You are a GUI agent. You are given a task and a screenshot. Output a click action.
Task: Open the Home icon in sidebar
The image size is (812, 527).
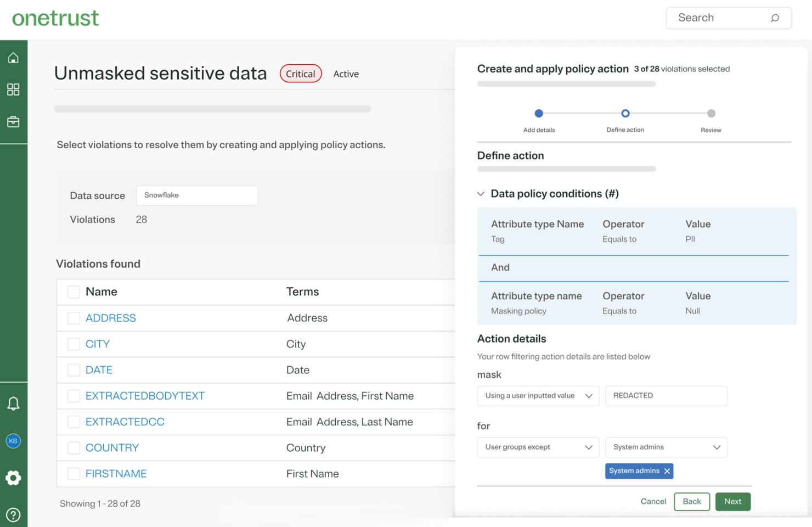click(x=13, y=58)
